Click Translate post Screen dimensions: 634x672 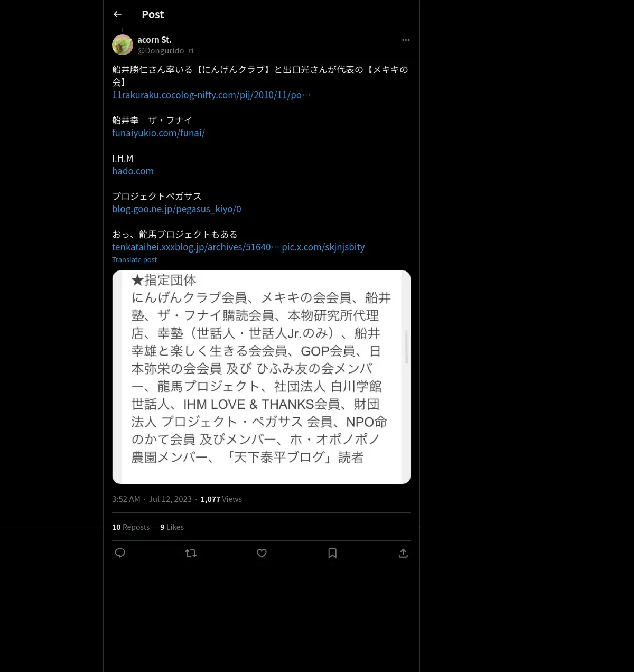pyautogui.click(x=134, y=259)
